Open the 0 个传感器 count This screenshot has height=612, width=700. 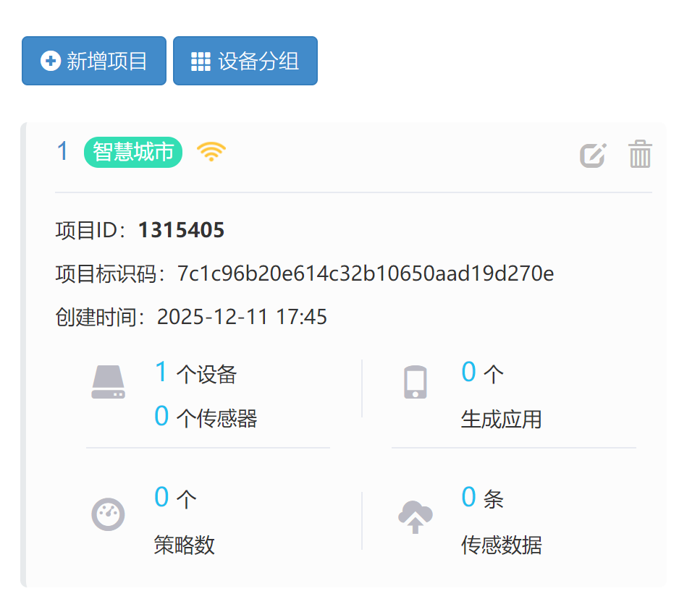pos(206,417)
